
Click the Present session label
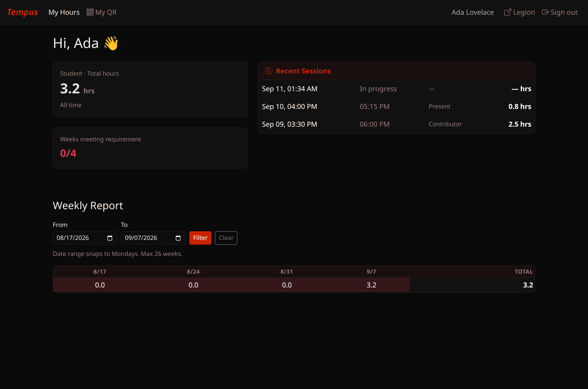[439, 106]
